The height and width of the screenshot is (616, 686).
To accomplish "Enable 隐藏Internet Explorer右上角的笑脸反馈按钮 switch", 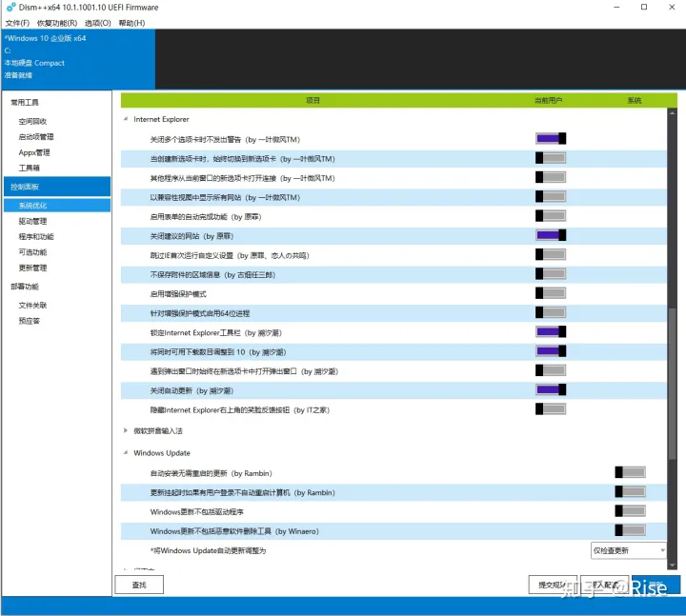I will 551,408.
